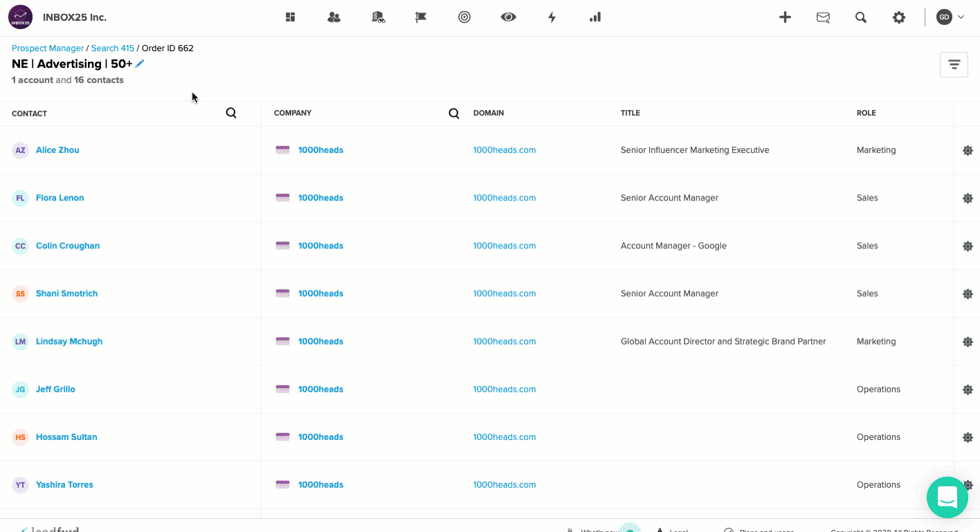Open 1000heads.com domain in Yashira Torres row

505,484
